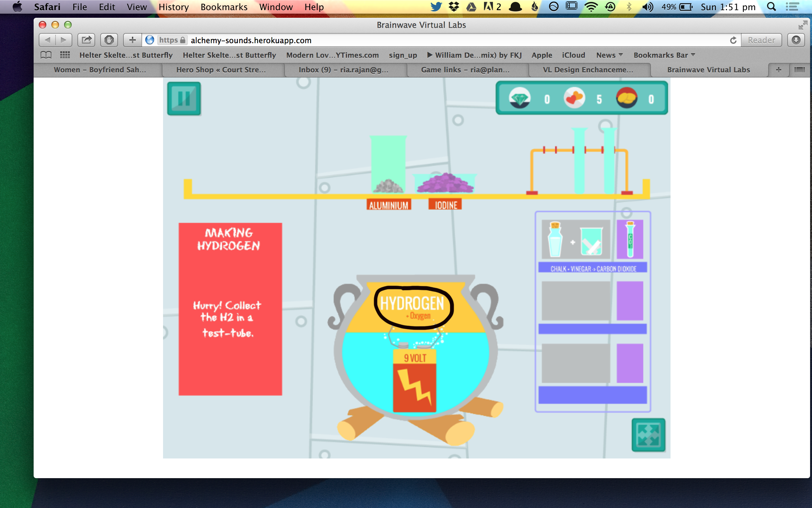Image resolution: width=812 pixels, height=508 pixels.
Task: Click the ALUMINIUM label
Action: click(x=389, y=204)
